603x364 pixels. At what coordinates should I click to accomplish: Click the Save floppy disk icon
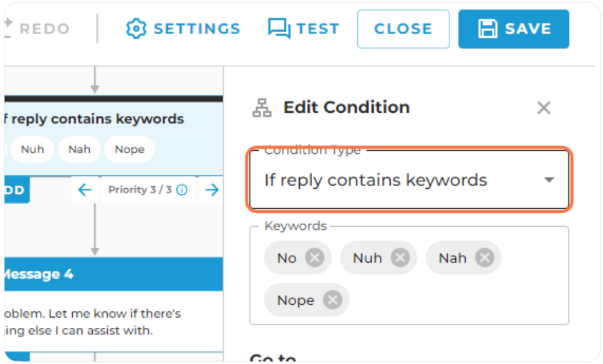click(488, 29)
